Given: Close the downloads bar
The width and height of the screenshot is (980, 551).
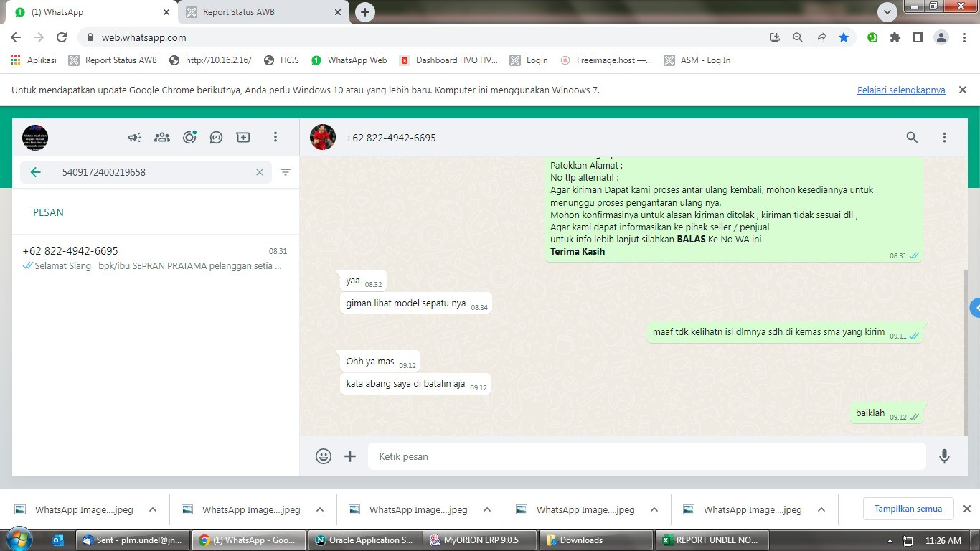Looking at the screenshot, I should coord(967,509).
